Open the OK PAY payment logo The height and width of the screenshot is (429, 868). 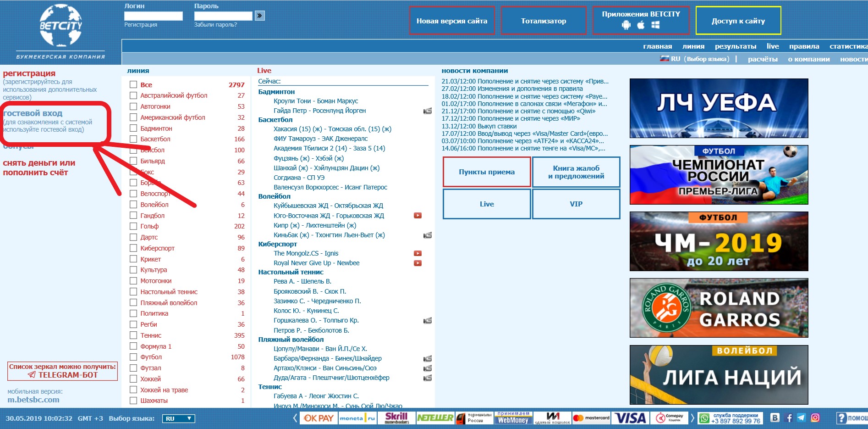(319, 418)
